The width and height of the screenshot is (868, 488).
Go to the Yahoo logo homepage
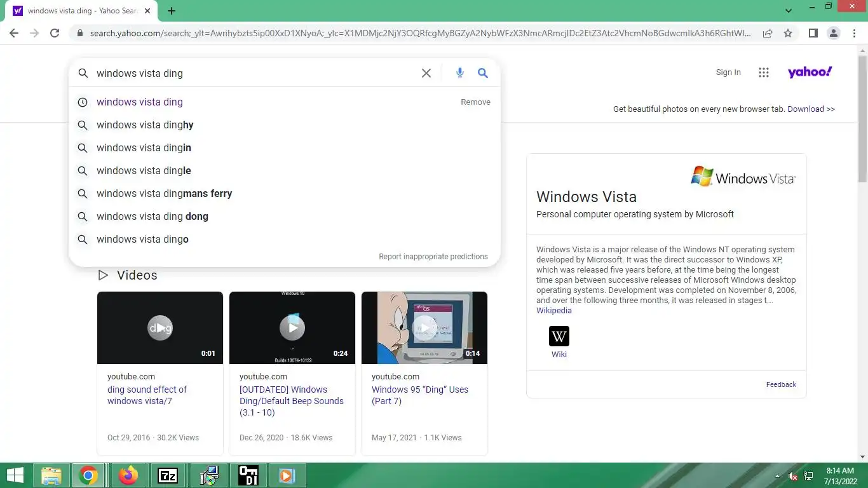810,72
